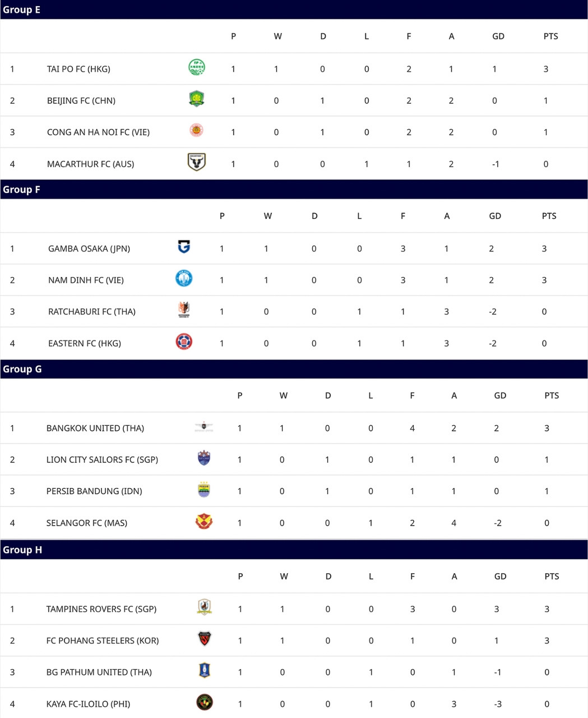Click the Persib Bandung club crest
The width and height of the screenshot is (588, 718).
point(204,490)
